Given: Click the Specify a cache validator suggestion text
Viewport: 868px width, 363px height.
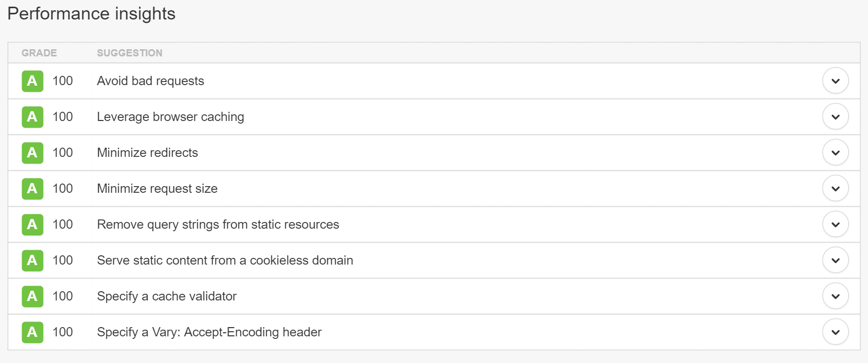Looking at the screenshot, I should 166,296.
